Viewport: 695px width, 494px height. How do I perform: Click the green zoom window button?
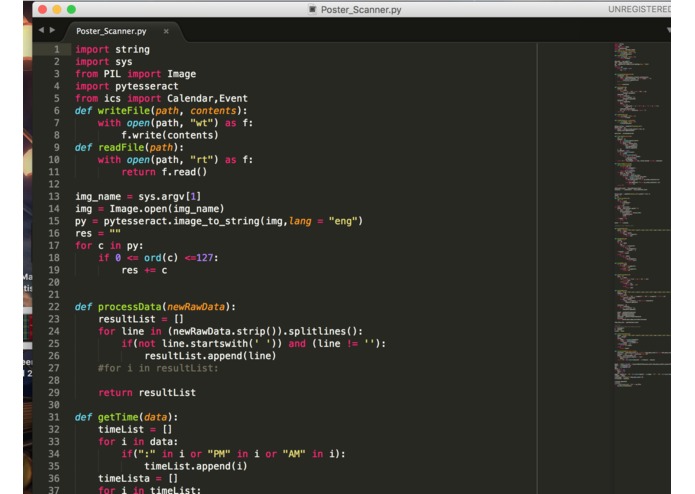pyautogui.click(x=71, y=9)
